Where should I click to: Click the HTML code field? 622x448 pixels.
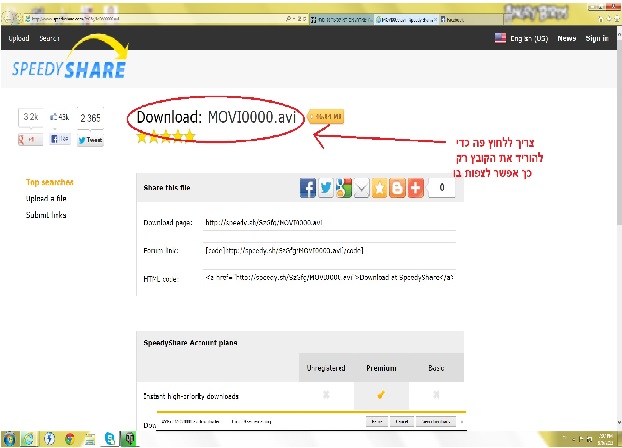pyautogui.click(x=328, y=277)
